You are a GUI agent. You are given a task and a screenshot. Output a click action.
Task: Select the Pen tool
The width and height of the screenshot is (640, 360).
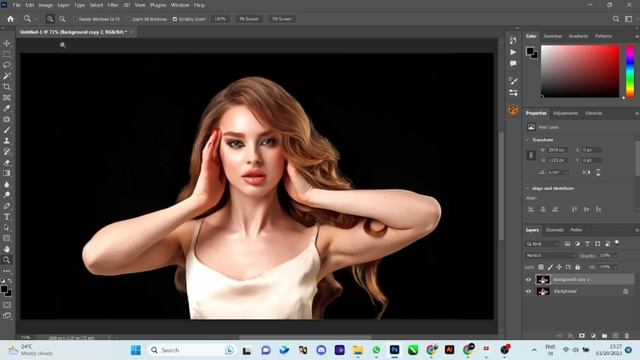click(x=7, y=206)
